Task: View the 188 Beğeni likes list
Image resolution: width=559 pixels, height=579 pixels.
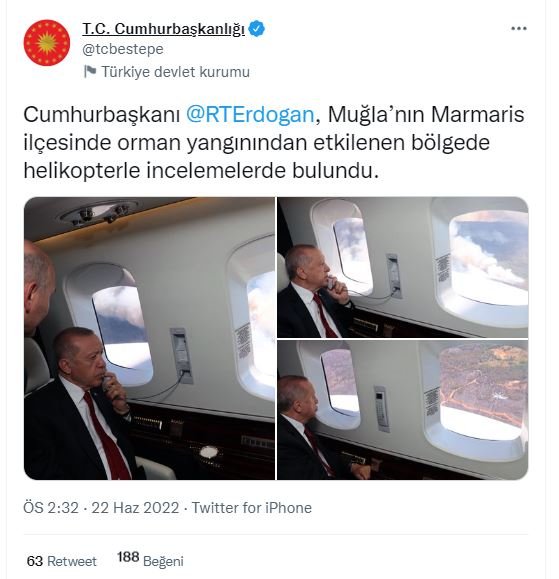Action: (x=150, y=560)
